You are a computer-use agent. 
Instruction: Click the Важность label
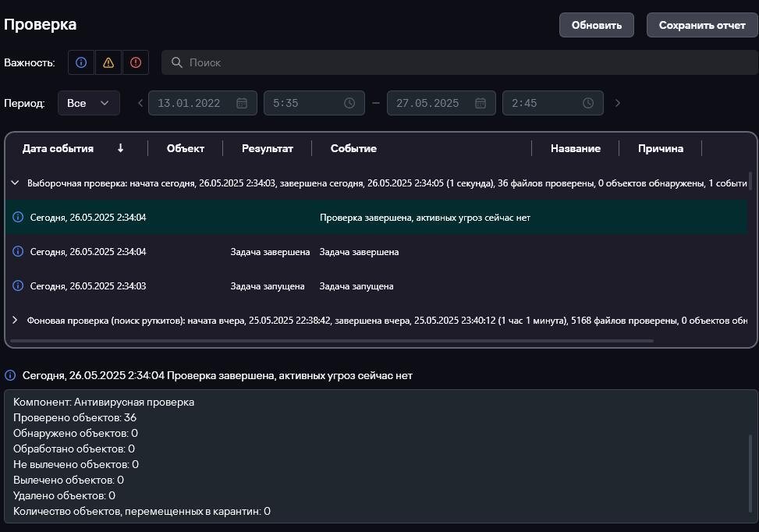(x=30, y=63)
